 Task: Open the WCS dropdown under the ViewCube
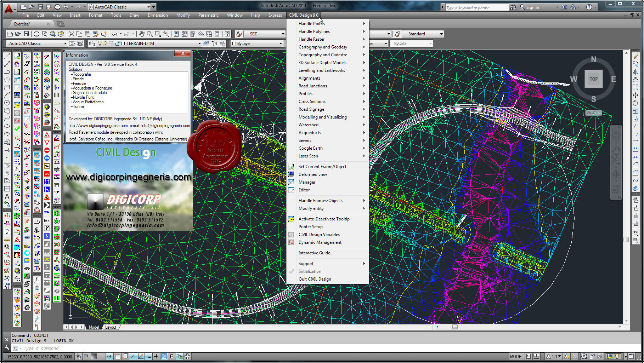click(594, 113)
